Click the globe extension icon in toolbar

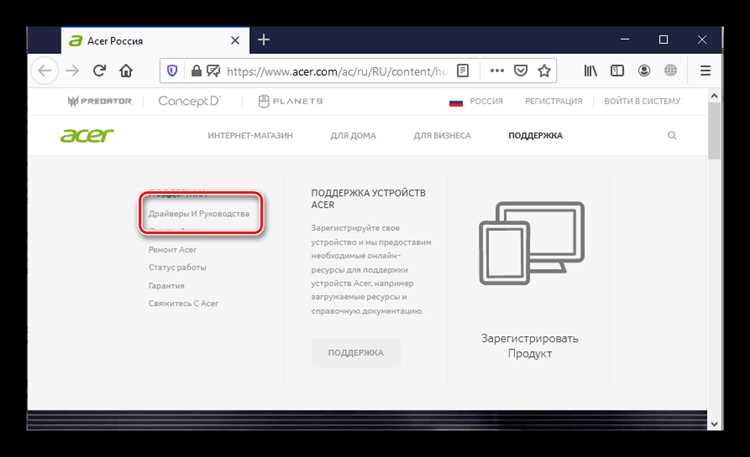click(x=671, y=71)
